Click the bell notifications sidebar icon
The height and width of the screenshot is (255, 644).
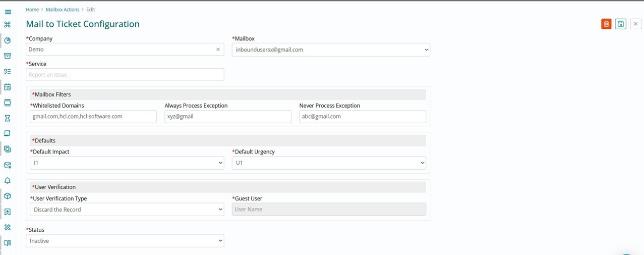tap(8, 180)
